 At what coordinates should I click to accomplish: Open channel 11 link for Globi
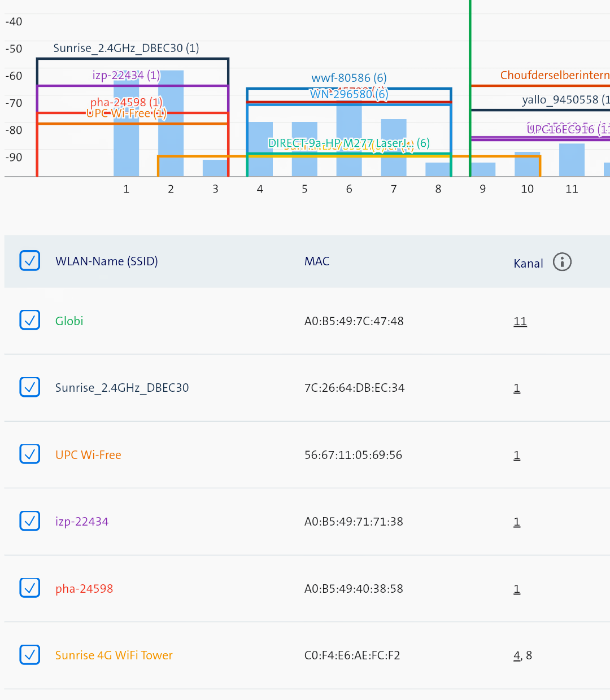coord(520,322)
